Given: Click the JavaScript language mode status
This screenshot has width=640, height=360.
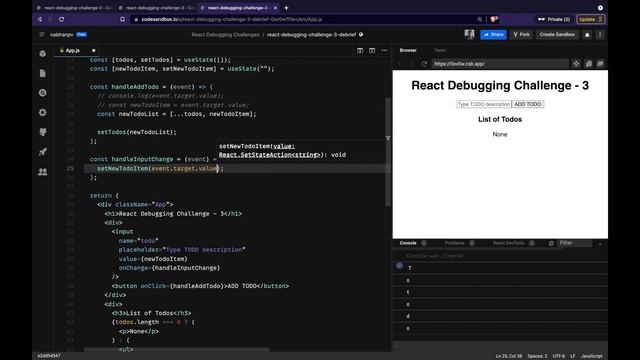Looking at the screenshot, I should 591,356.
